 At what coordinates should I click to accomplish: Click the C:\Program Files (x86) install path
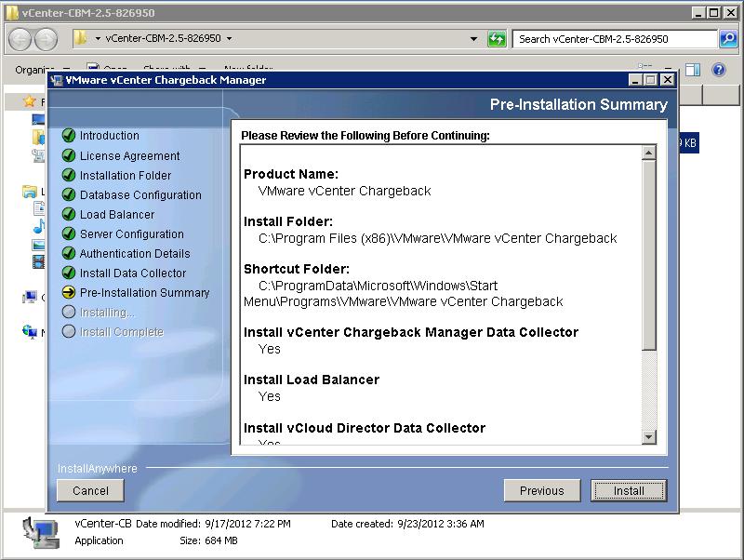click(437, 238)
